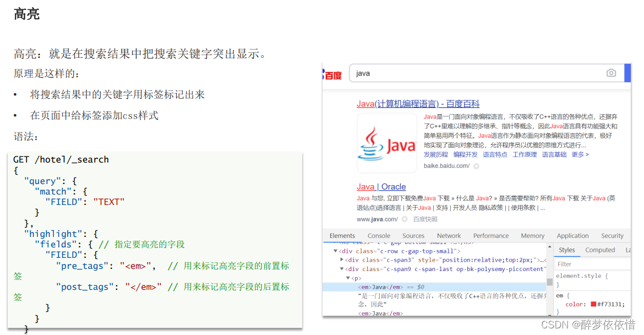Click the icon beside baike.baidu.com/
Screen dimensions: 644x335
coord(477,166)
